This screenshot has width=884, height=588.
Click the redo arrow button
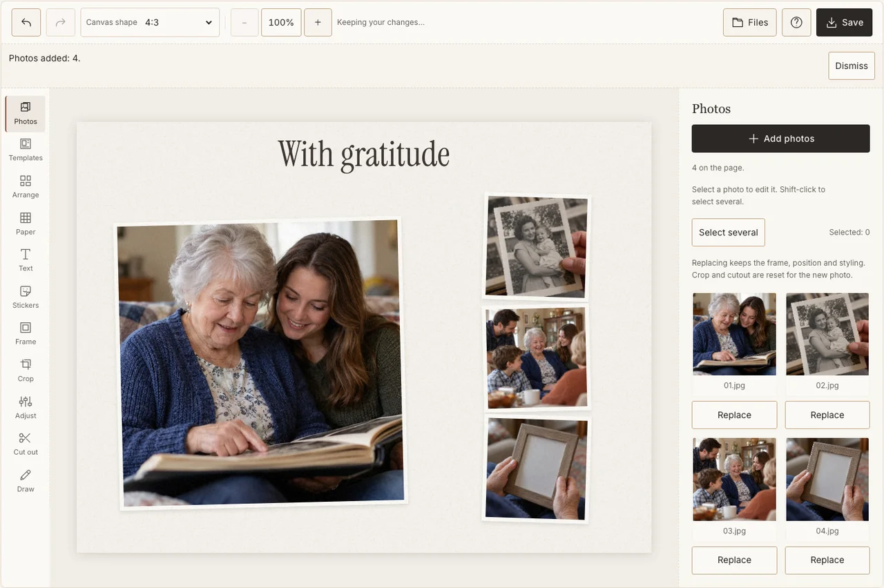pos(61,22)
